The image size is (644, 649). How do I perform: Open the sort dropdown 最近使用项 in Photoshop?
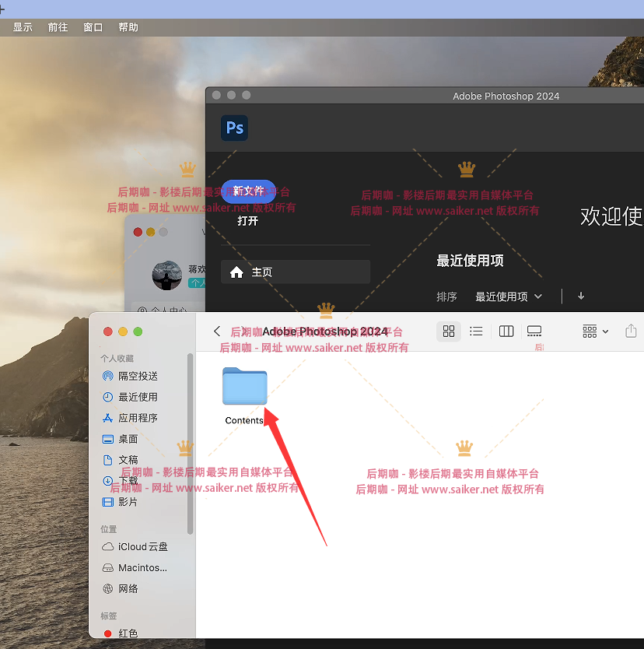(509, 296)
